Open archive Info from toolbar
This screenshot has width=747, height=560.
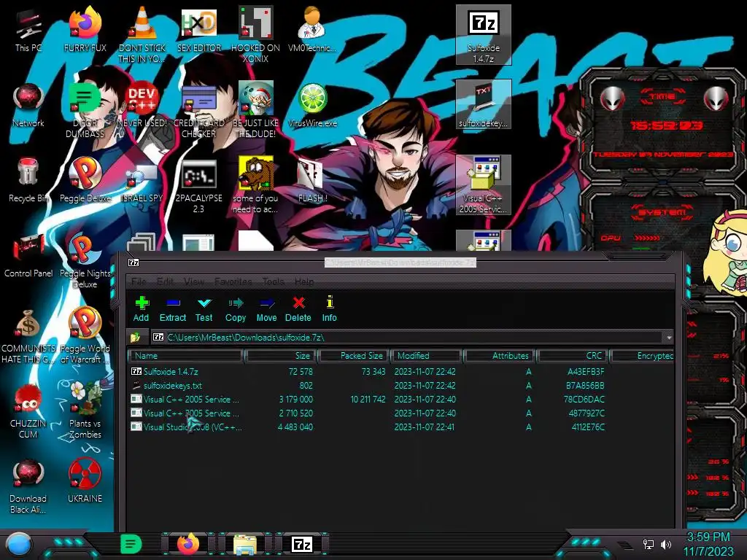coord(329,309)
